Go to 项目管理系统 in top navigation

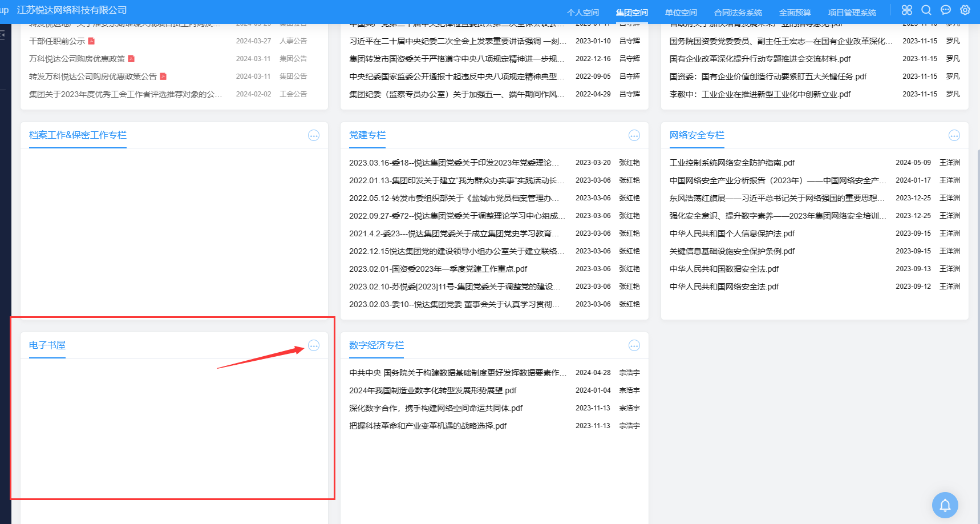pos(852,13)
